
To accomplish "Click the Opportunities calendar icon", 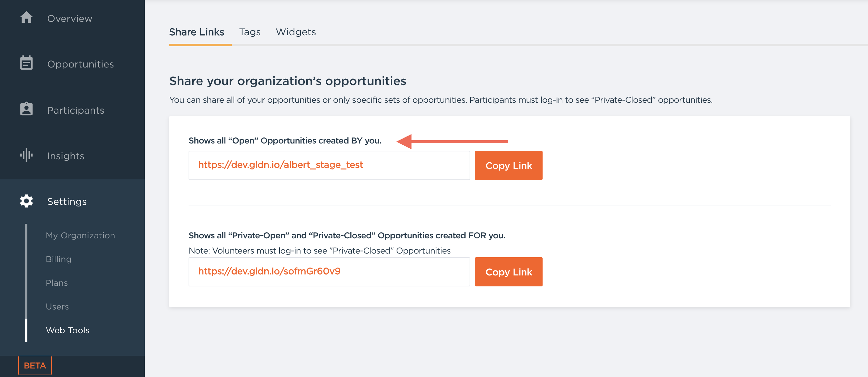I will (26, 63).
